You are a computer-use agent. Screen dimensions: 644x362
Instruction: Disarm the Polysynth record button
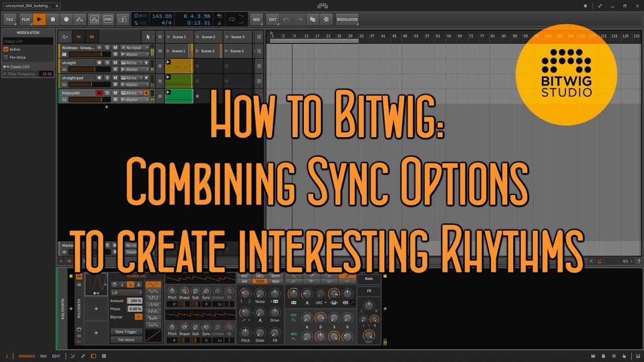(99, 93)
